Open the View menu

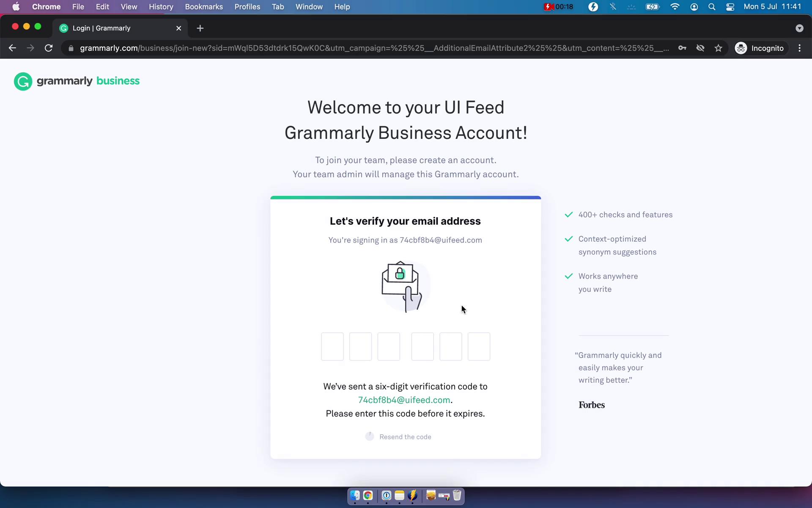[x=129, y=7]
